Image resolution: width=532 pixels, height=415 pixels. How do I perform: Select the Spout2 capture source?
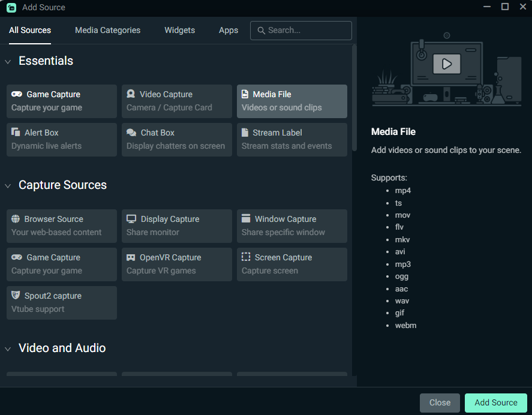pyautogui.click(x=61, y=302)
